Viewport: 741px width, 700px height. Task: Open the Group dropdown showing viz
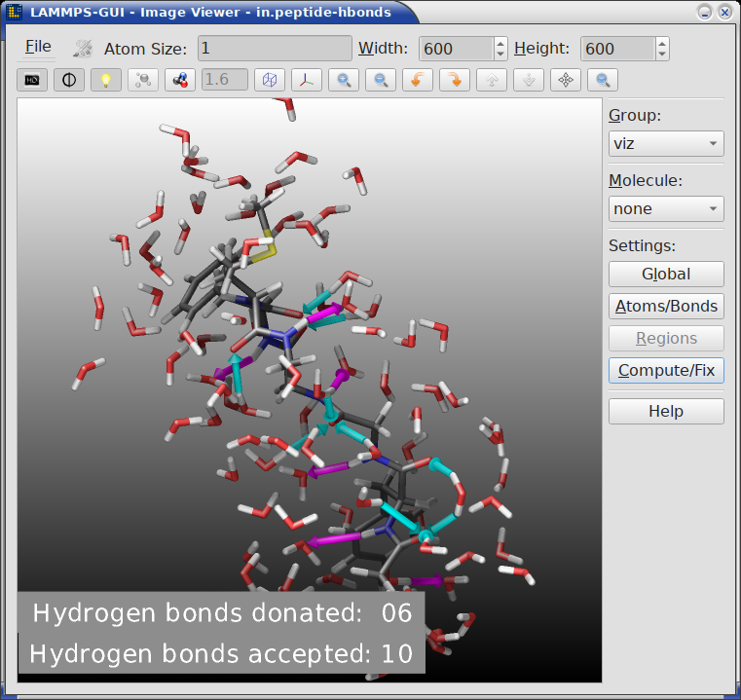(x=666, y=144)
